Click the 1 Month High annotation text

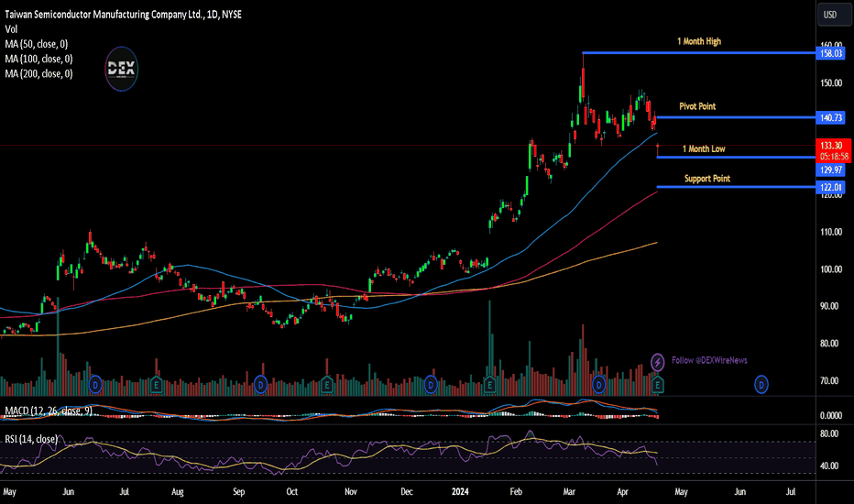pos(699,41)
